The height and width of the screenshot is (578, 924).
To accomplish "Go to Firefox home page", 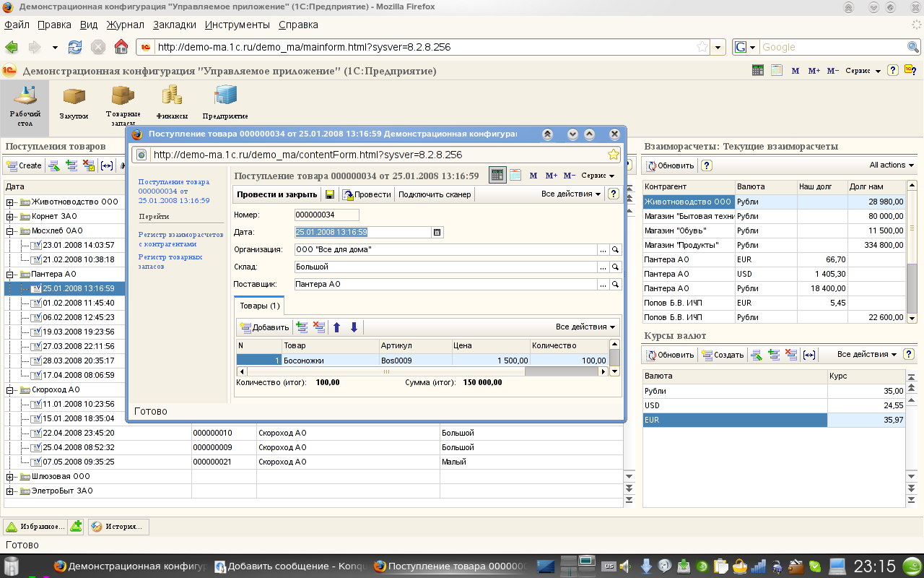I will pos(121,47).
